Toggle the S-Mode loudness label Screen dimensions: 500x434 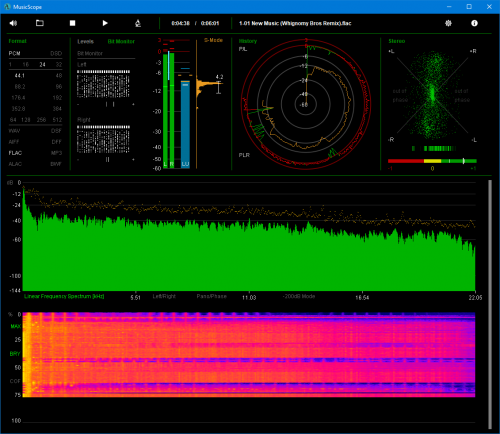coord(213,40)
